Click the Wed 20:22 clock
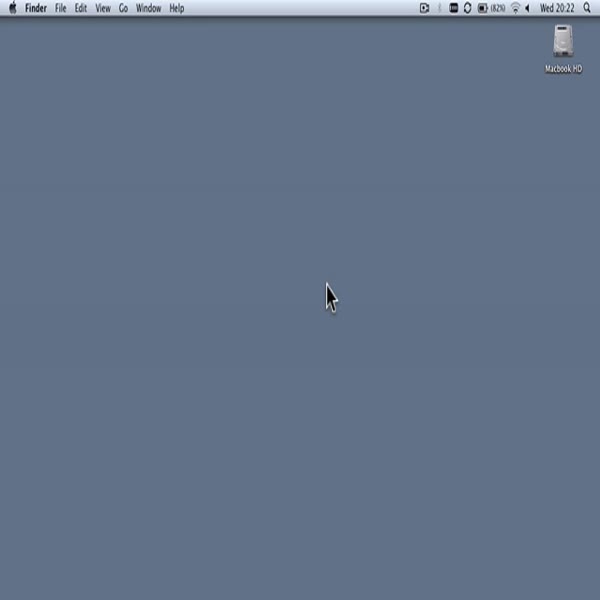The image size is (600, 600). point(557,8)
